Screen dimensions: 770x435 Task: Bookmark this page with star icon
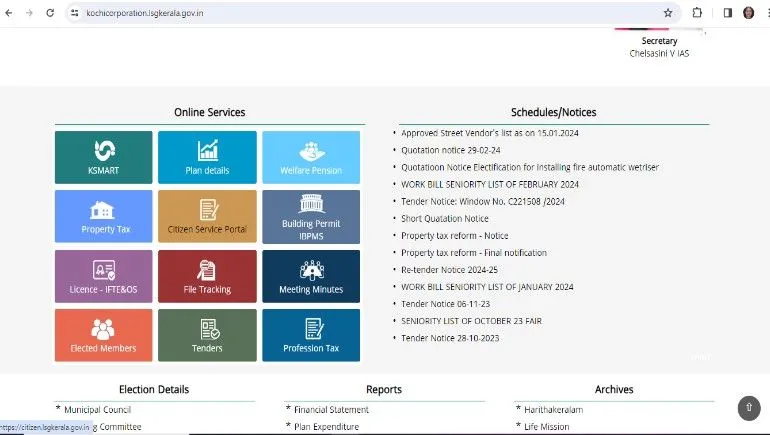coord(668,13)
